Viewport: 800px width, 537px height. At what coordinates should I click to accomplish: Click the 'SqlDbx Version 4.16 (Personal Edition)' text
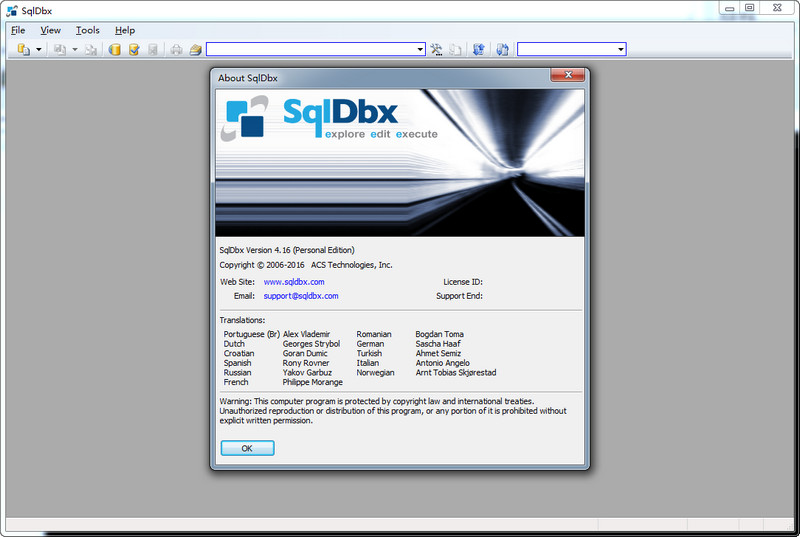tap(287, 250)
